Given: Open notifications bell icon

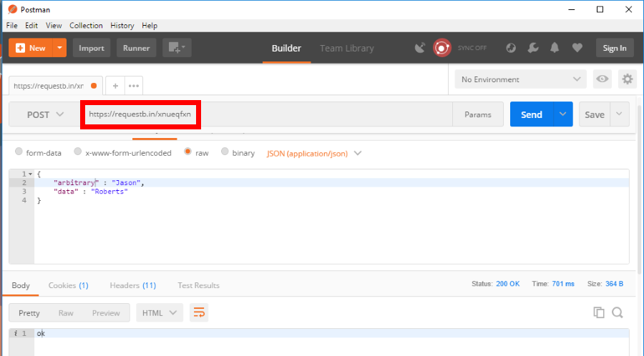Looking at the screenshot, I should (555, 48).
